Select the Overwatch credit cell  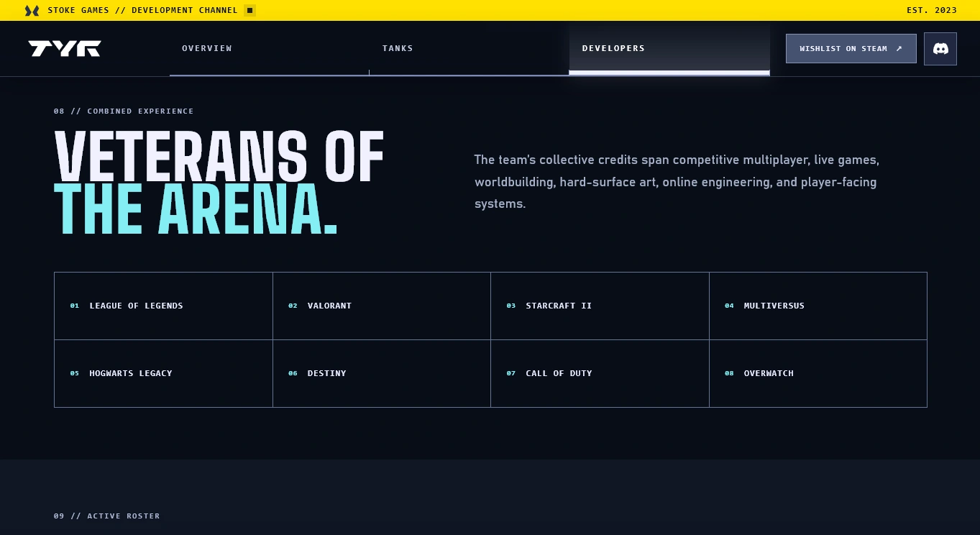818,373
